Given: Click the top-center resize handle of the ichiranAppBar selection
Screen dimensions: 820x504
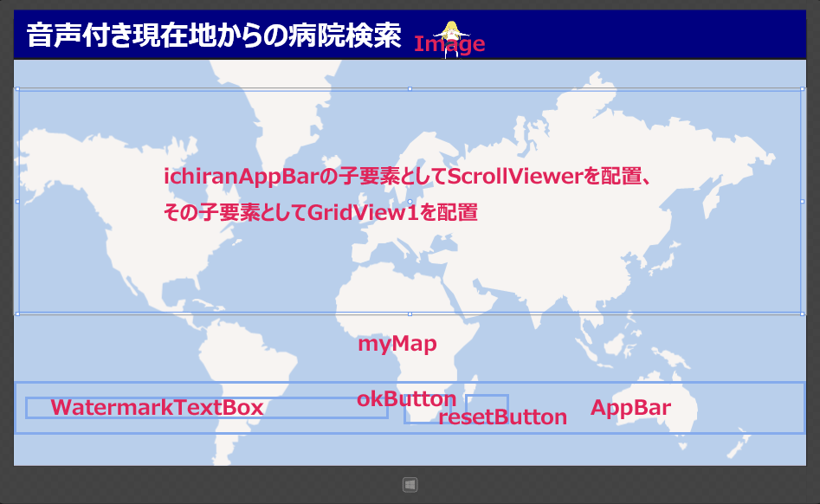Looking at the screenshot, I should tap(410, 89).
